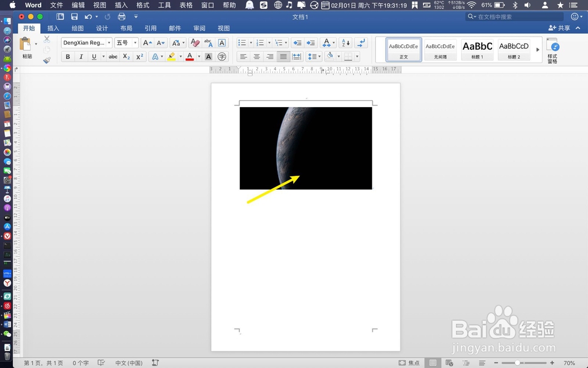Open the DengXian font name dropdown

pyautogui.click(x=109, y=43)
